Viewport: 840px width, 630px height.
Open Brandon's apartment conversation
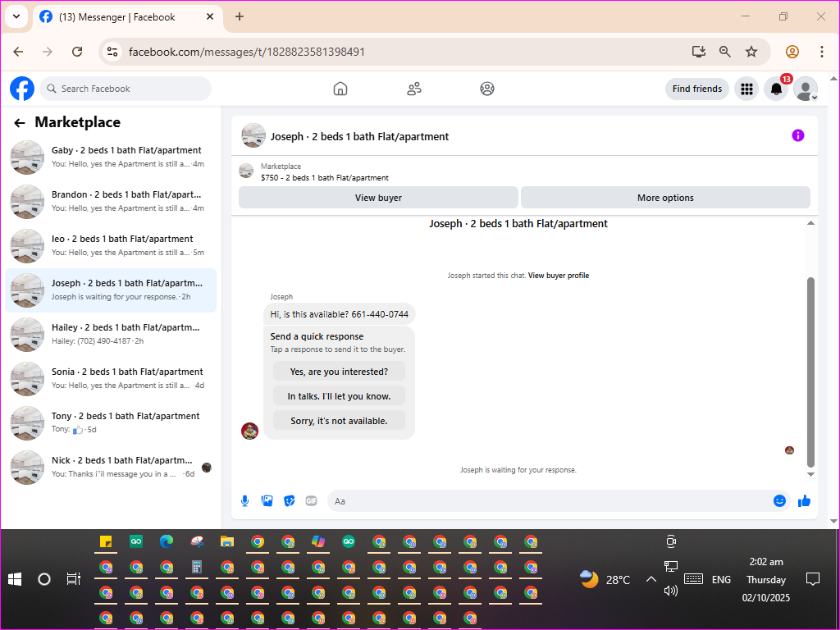tap(111, 202)
